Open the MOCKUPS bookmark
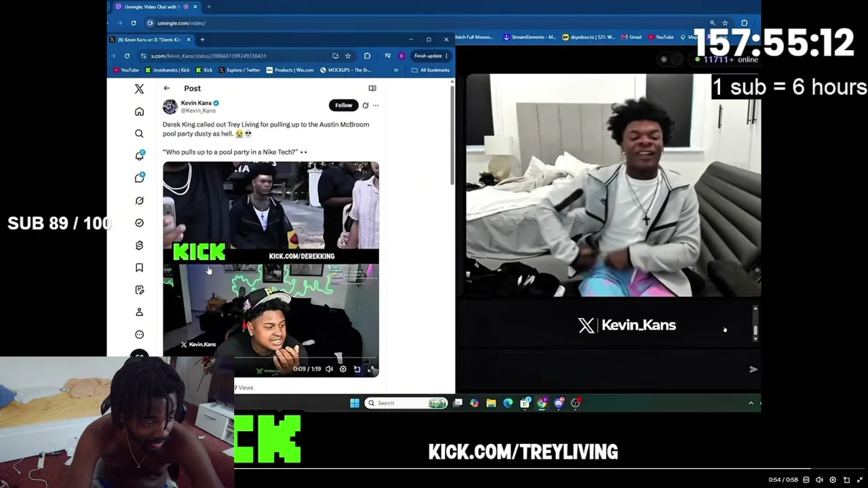 coord(346,70)
